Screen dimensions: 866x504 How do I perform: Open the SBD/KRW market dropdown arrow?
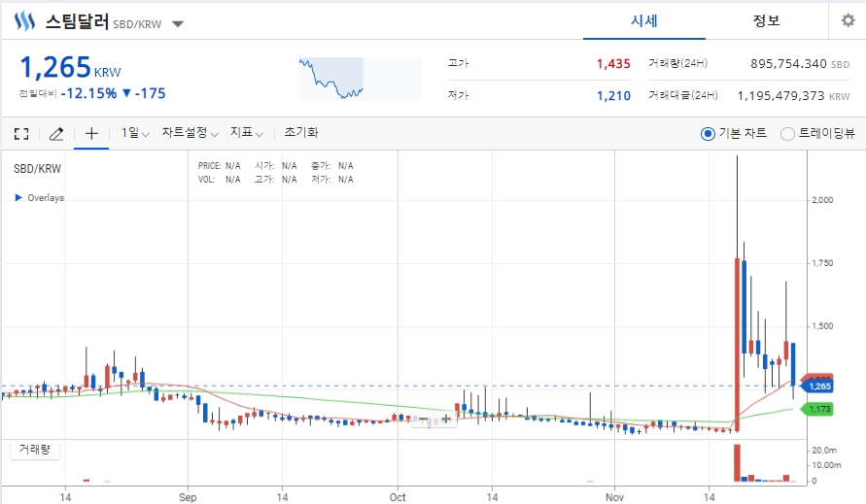pyautogui.click(x=177, y=23)
